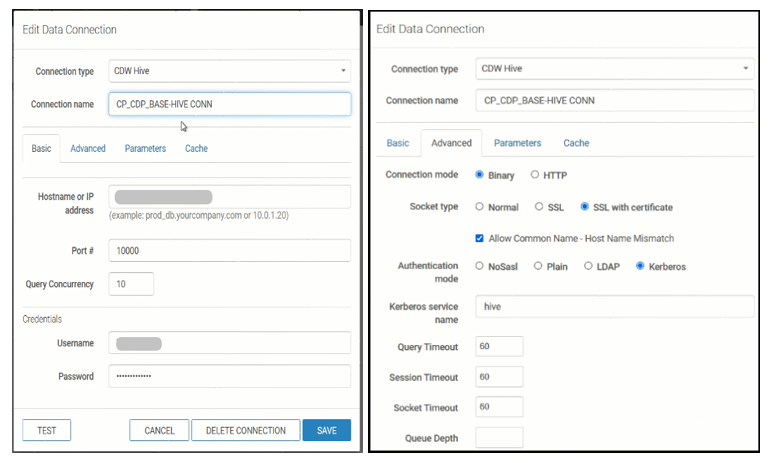Select Kerberos authentication mode
This screenshot has height=463, width=774.
click(640, 266)
